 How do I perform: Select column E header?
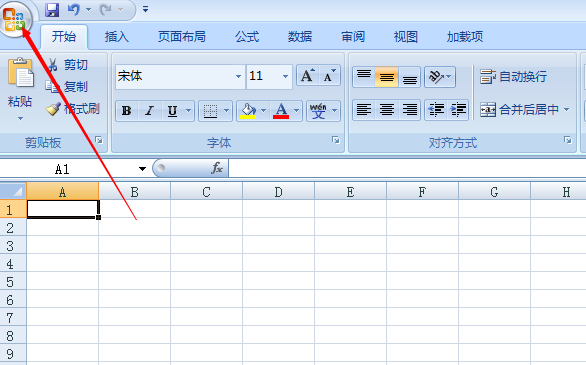click(x=350, y=192)
